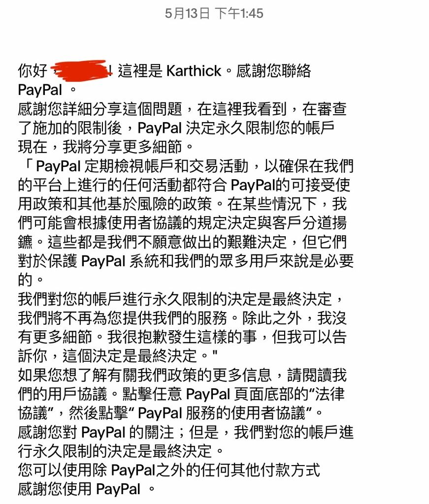Click the greeting 你好 at message start
The height and width of the screenshot is (504, 429).
pos(33,71)
